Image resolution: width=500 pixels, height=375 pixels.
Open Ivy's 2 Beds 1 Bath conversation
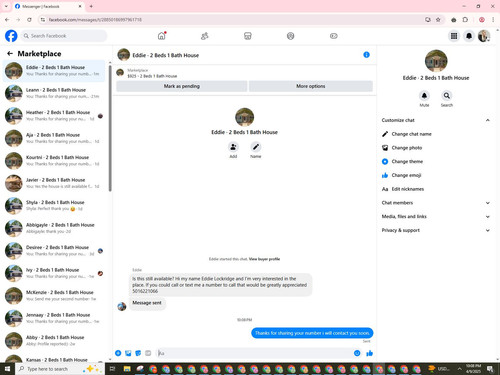[53, 273]
